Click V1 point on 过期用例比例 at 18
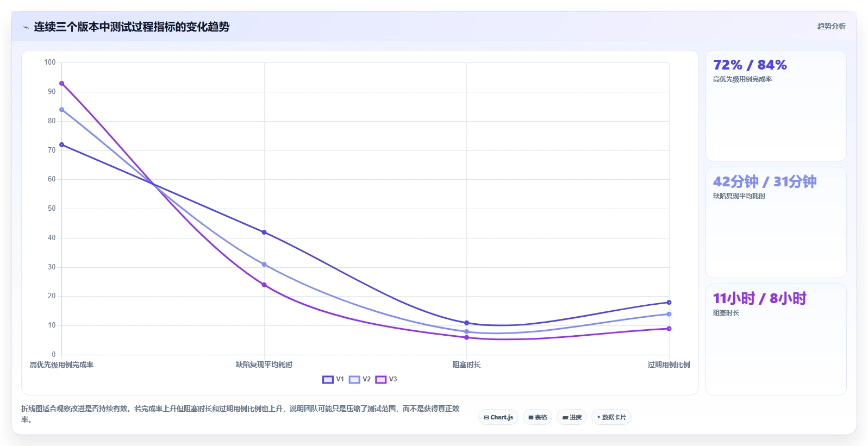 669,303
